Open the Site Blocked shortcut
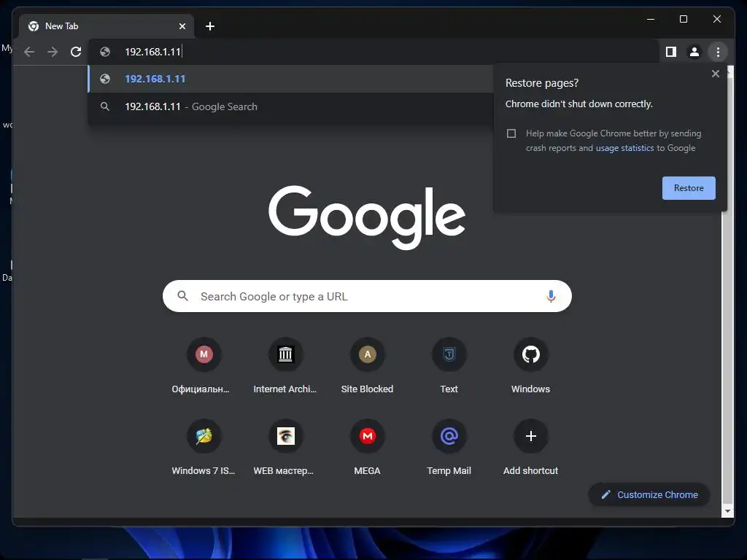The height and width of the screenshot is (560, 747). pos(368,366)
